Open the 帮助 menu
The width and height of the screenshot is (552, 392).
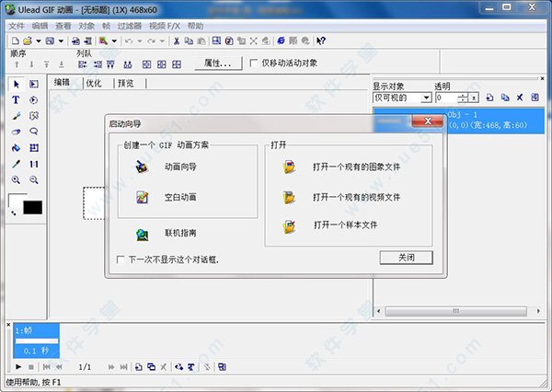pos(195,26)
